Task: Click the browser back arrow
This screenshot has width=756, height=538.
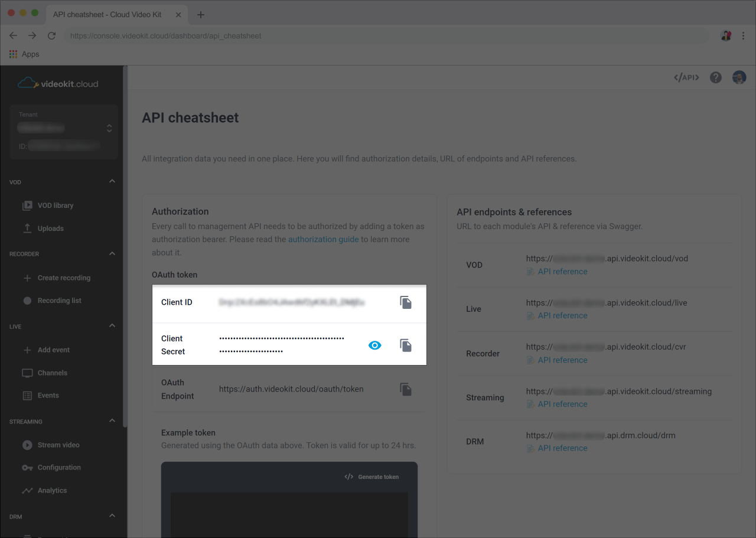Action: click(14, 35)
